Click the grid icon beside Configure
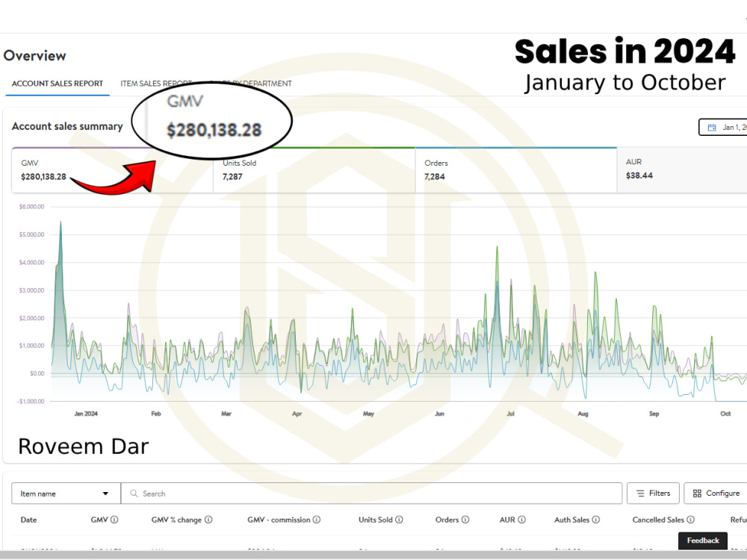Screen dimensions: 747x560 [697, 494]
